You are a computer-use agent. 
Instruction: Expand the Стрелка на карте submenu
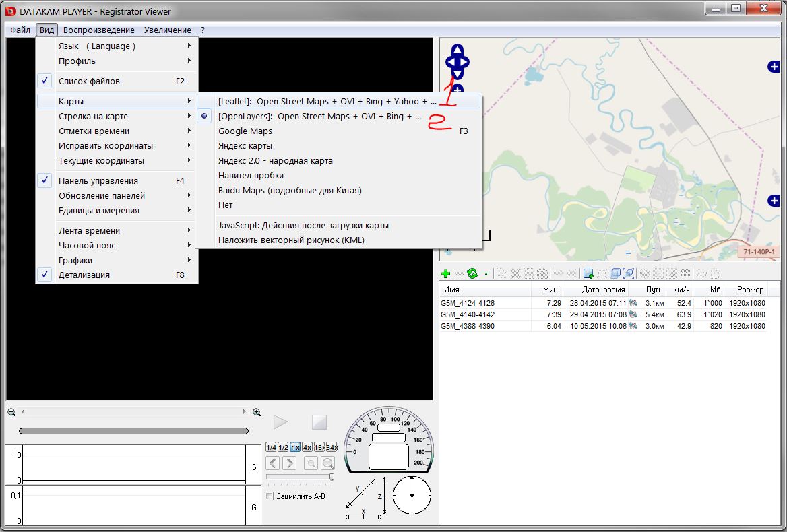[x=93, y=117]
